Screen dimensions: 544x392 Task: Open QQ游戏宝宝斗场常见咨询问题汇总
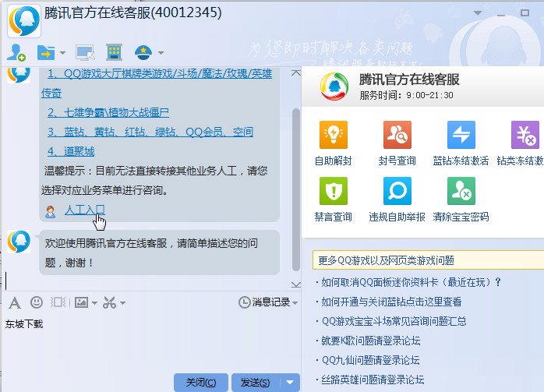394,321
